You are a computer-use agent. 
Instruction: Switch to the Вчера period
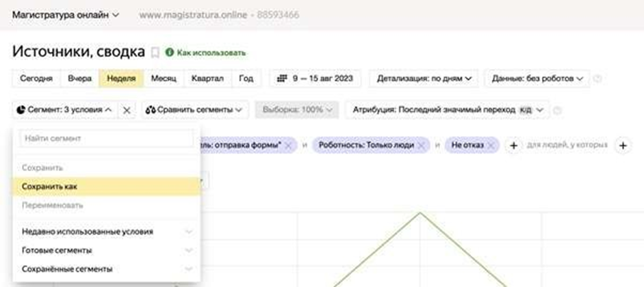click(x=79, y=79)
